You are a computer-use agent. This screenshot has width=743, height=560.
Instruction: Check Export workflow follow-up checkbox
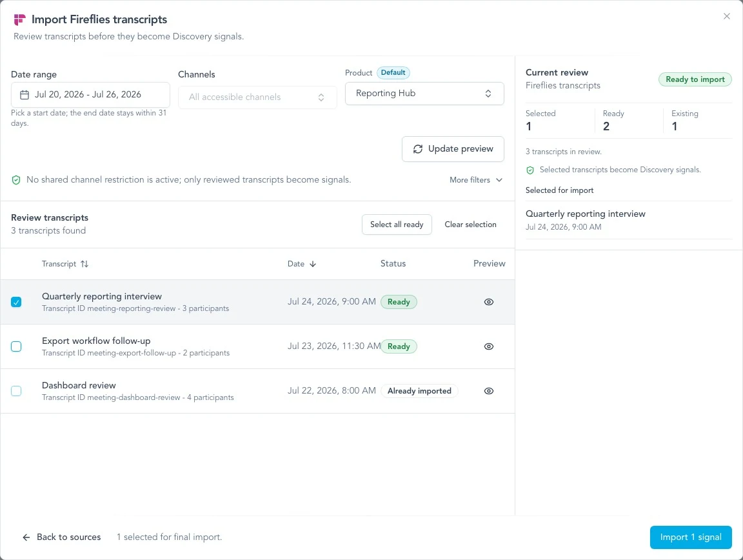coord(16,346)
